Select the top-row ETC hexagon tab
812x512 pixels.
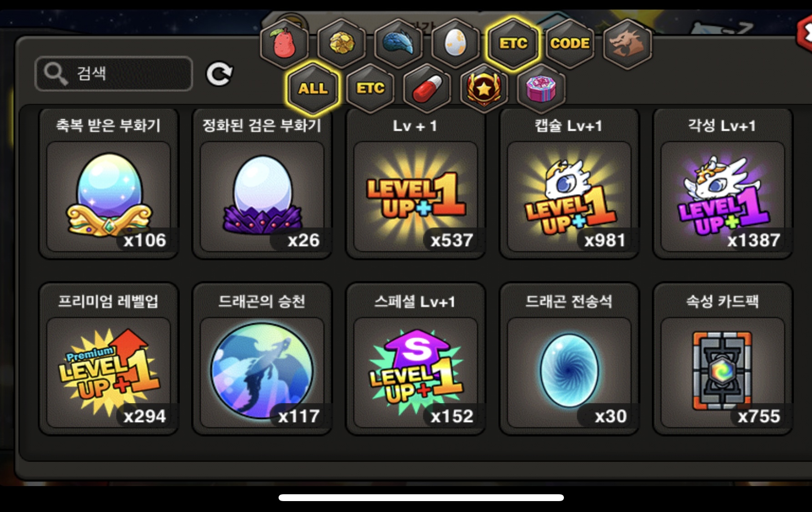pos(513,44)
